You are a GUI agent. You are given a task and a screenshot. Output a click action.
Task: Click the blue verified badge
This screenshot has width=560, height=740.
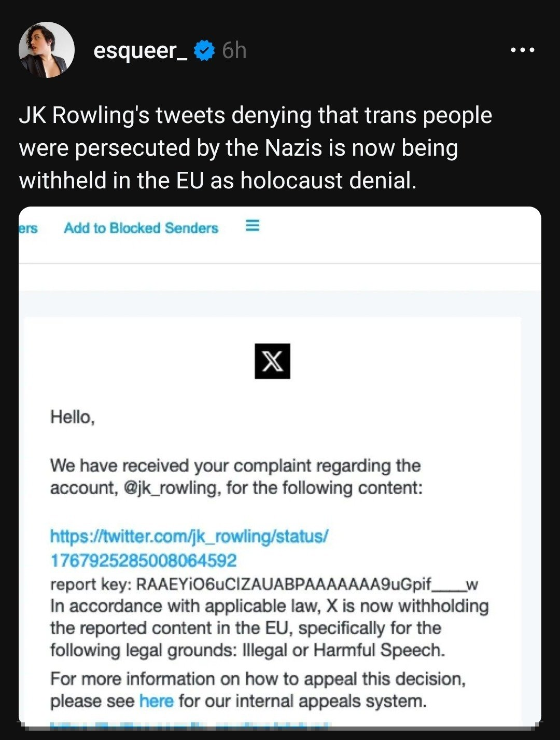click(204, 51)
